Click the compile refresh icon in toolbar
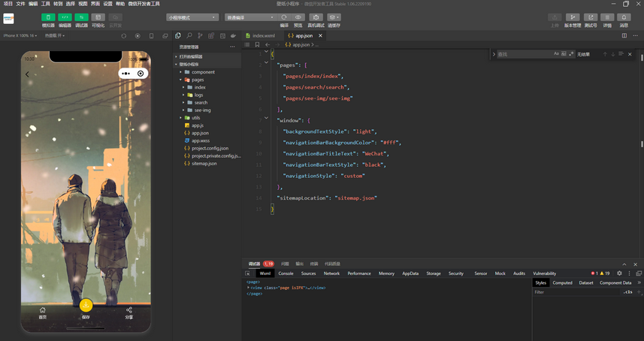 click(284, 17)
